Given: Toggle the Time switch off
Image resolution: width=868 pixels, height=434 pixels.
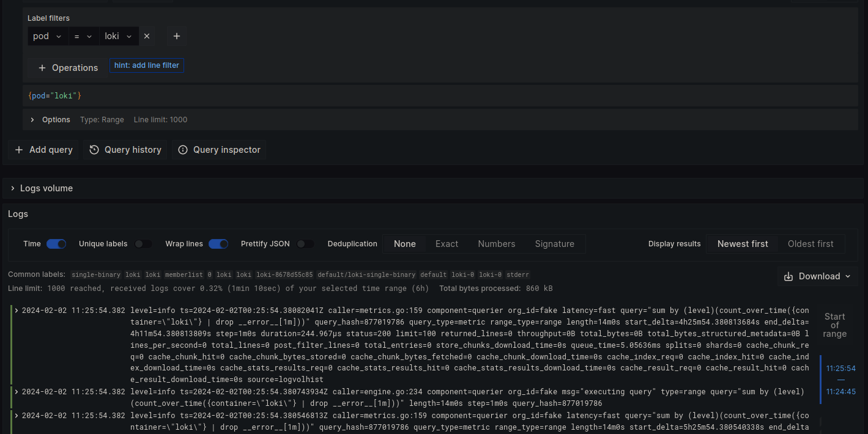Looking at the screenshot, I should 56,244.
